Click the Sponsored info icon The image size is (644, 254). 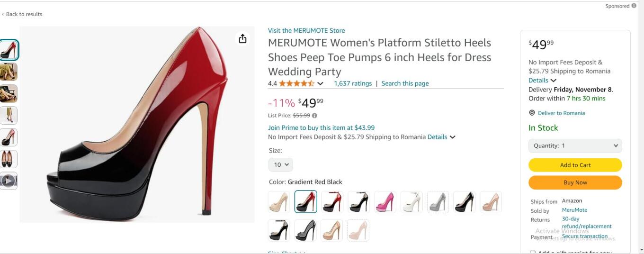[634, 6]
